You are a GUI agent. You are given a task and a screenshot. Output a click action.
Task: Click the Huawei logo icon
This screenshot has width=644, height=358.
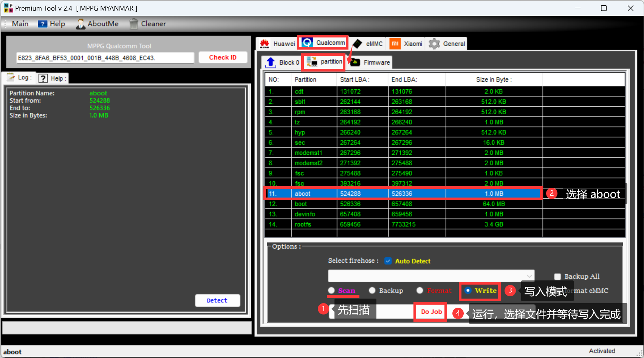click(x=265, y=44)
